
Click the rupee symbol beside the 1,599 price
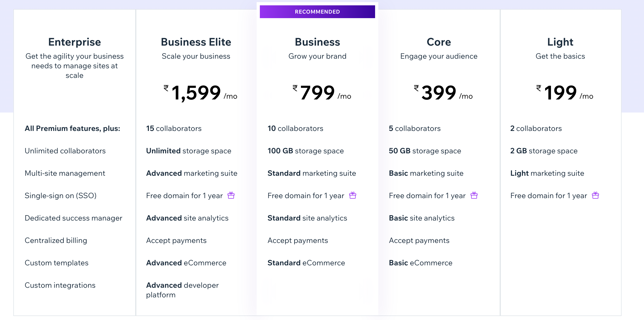(165, 89)
